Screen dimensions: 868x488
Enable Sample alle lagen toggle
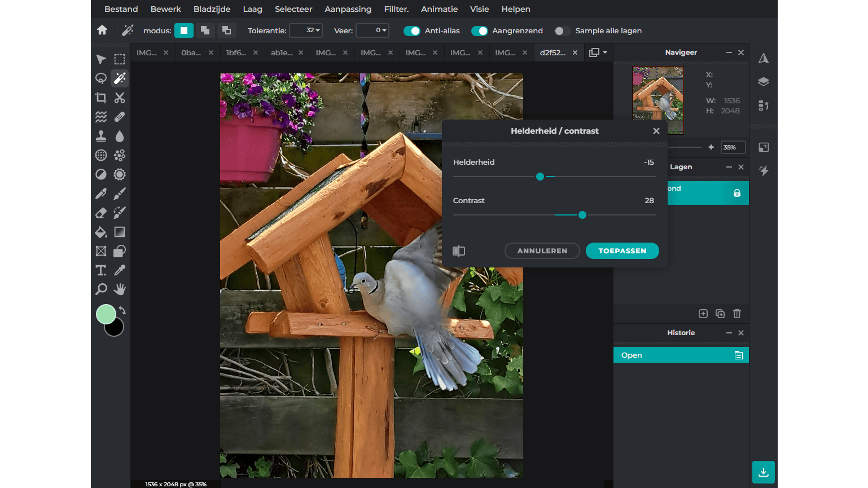coord(562,31)
